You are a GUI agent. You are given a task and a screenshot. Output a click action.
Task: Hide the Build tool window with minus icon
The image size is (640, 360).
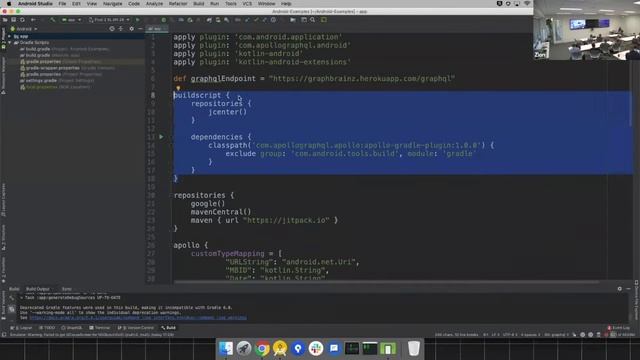(628, 289)
